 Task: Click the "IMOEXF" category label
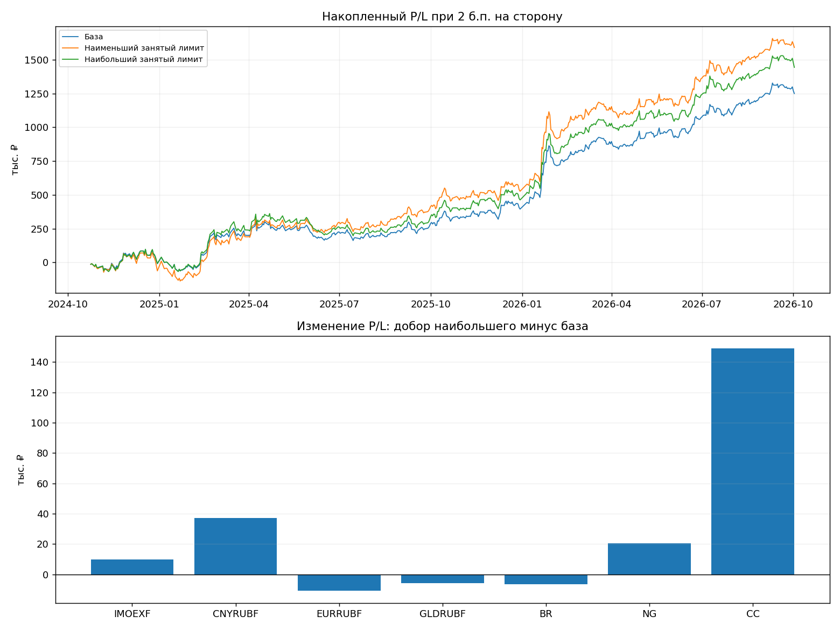click(132, 614)
